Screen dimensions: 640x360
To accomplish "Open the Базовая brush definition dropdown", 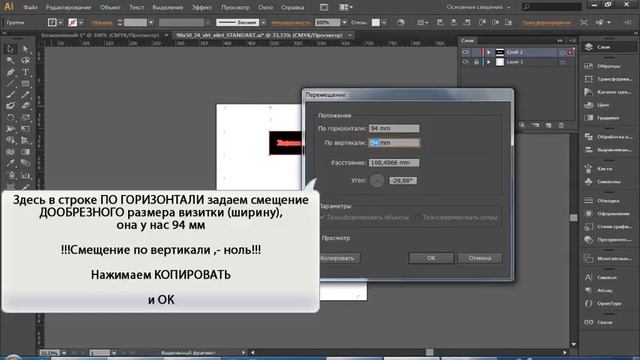I will [x=263, y=22].
